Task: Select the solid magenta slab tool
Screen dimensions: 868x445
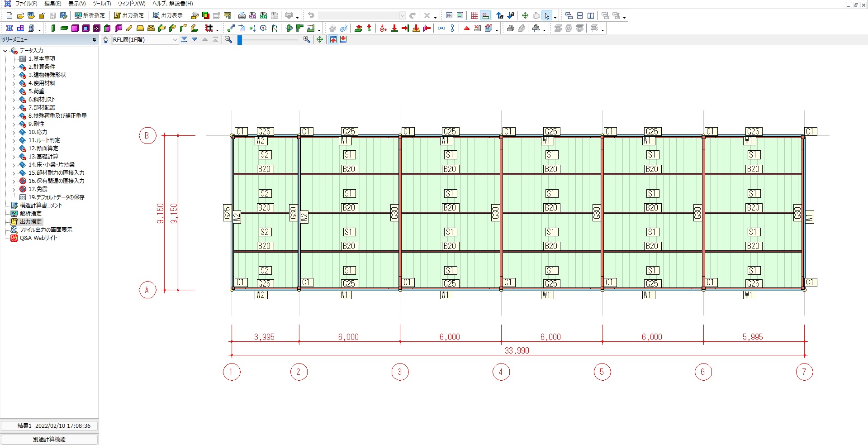Action: (x=75, y=28)
